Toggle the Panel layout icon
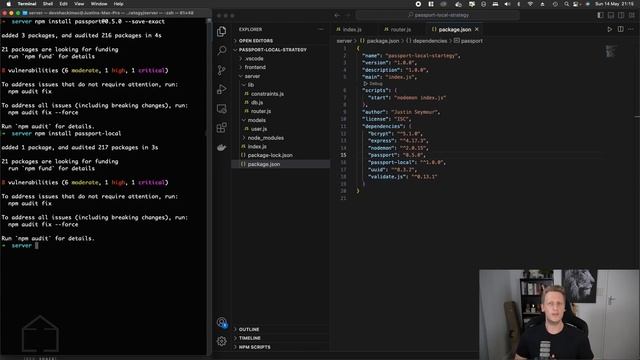Screen dimensions: 640x360 (611, 15)
